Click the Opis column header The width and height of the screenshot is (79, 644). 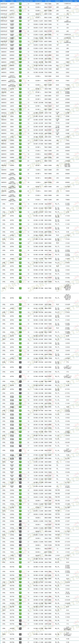tap(76, 1)
